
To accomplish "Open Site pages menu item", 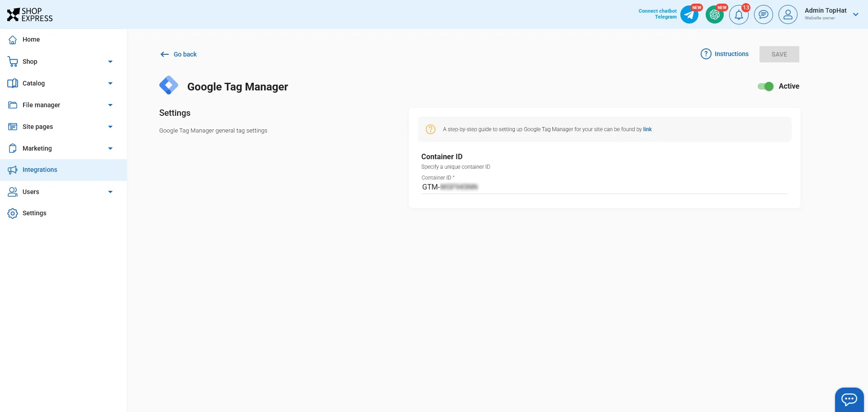I will 63,127.
